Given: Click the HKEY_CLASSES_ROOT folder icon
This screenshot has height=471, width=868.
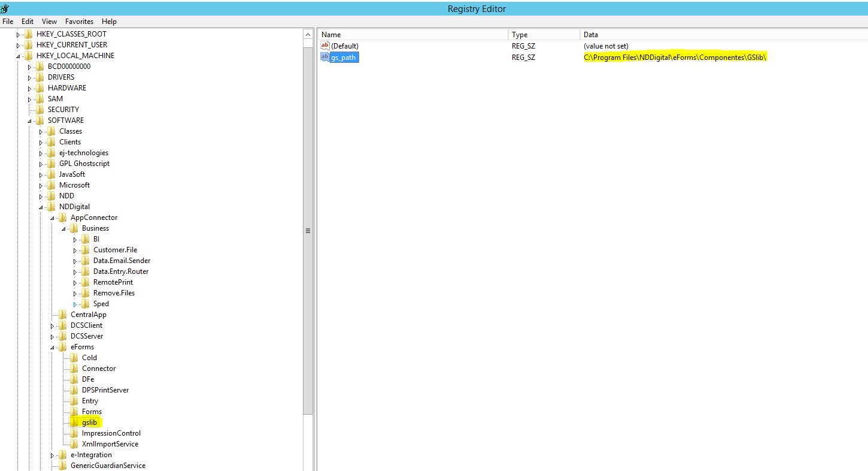Looking at the screenshot, I should point(29,34).
